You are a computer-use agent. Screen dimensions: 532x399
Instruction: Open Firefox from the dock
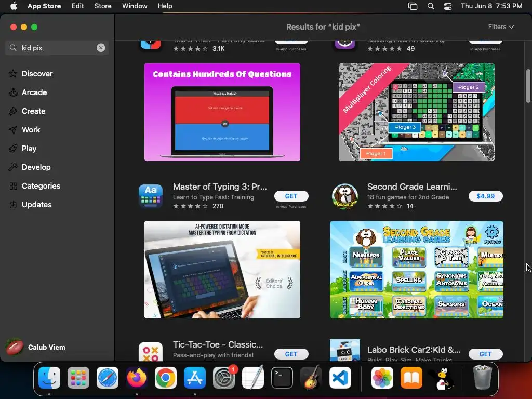tap(137, 378)
